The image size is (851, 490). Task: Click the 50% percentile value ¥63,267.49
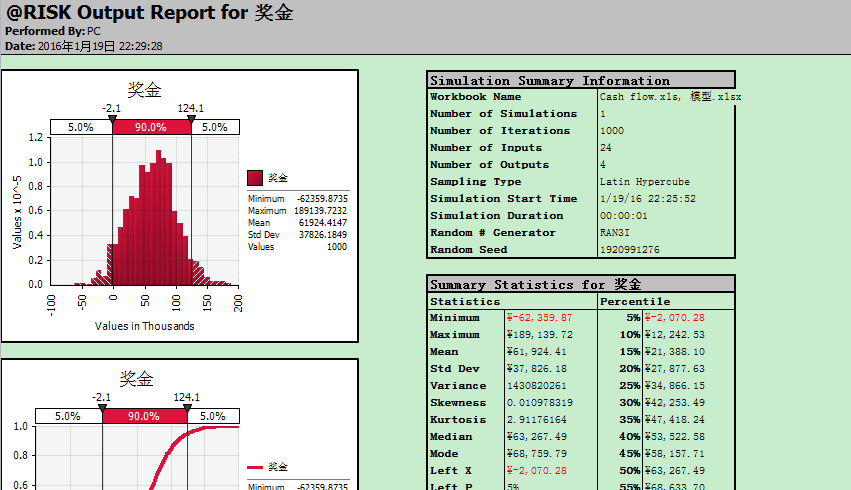click(x=675, y=470)
